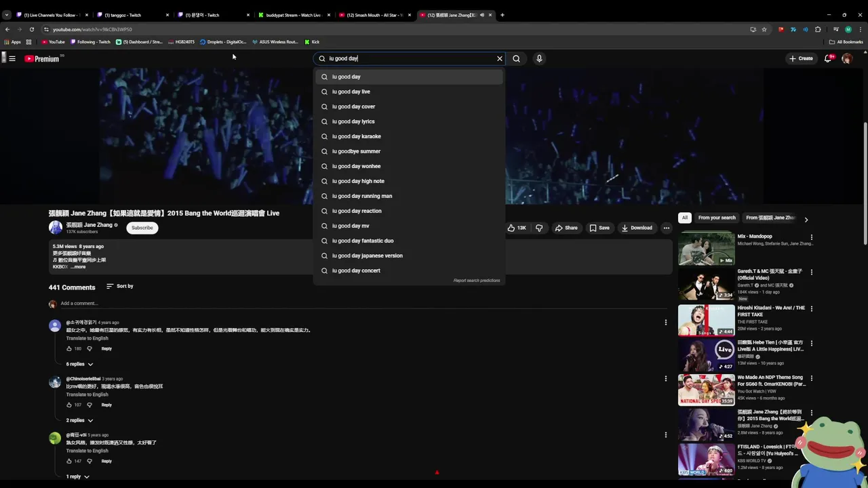Open options menu for second comment
The height and width of the screenshot is (488, 868).
pyautogui.click(x=666, y=379)
